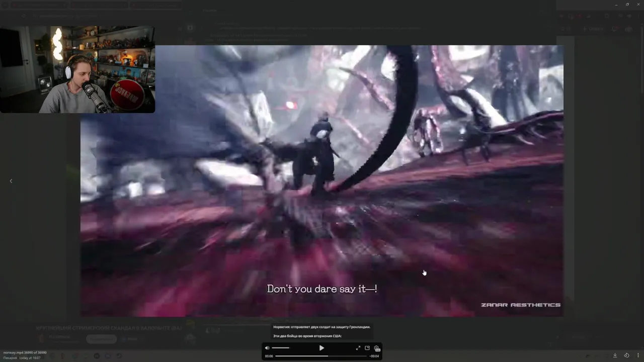Go to the previous media with left arrow

pos(11,181)
